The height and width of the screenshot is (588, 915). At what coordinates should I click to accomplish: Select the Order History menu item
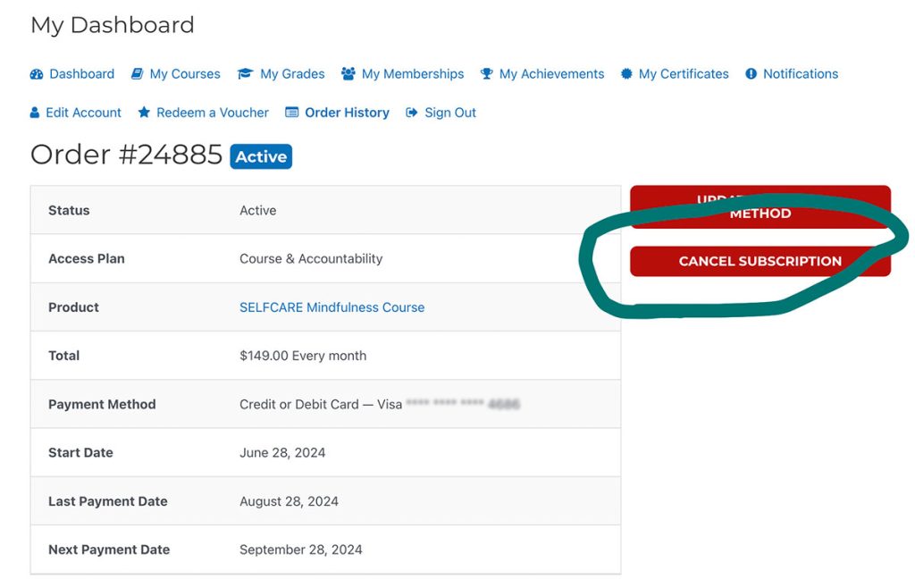point(347,113)
